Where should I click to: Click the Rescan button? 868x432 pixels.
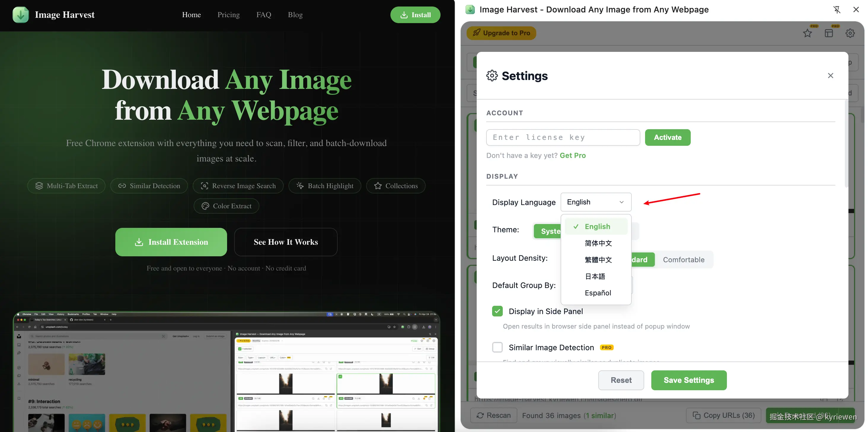tap(494, 415)
